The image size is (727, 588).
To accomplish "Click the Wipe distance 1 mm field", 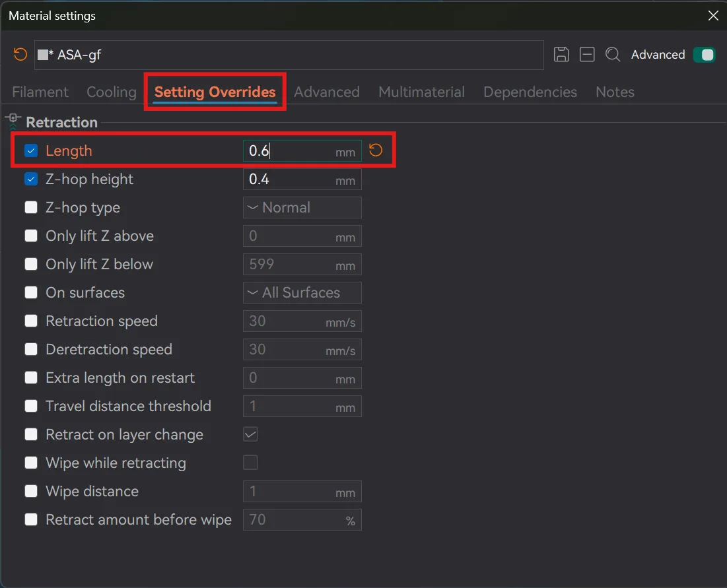I will pos(302,491).
